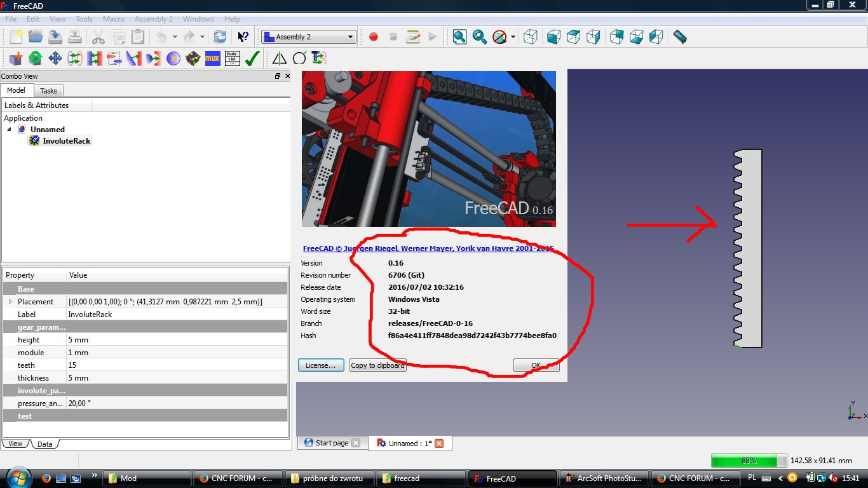Open the Assembly 2 menu
This screenshot has width=868, height=488.
tap(154, 19)
